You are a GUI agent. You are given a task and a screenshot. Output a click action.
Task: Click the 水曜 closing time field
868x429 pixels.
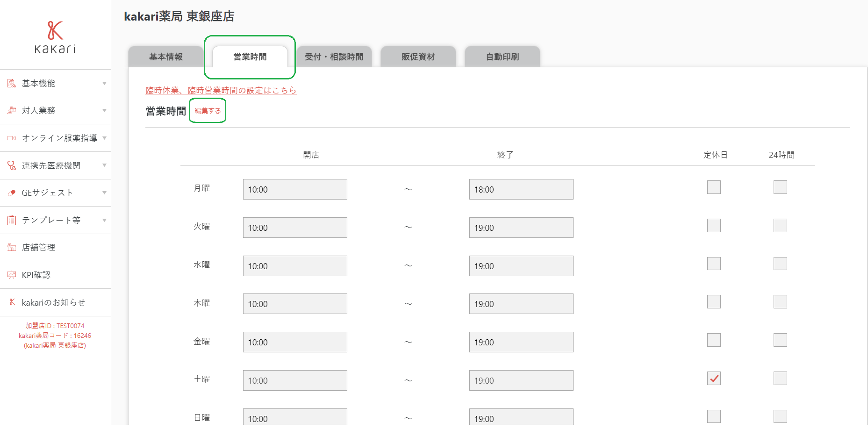[521, 266]
